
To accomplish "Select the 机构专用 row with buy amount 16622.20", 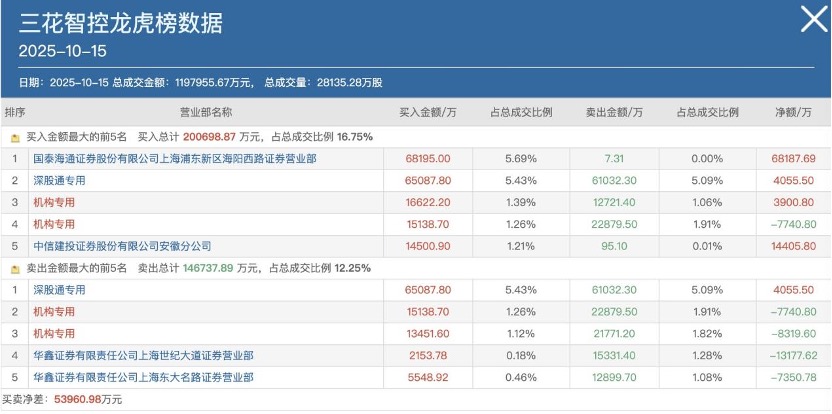I will pyautogui.click(x=416, y=202).
